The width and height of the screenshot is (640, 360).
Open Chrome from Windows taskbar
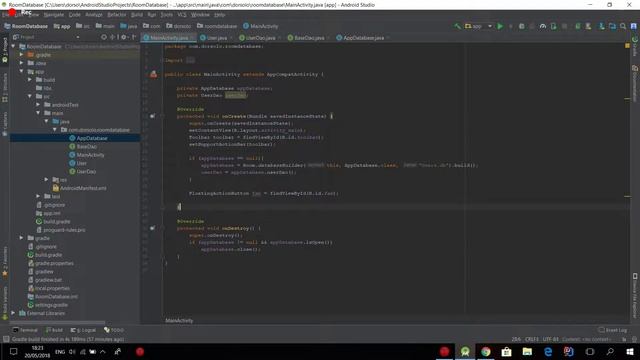click(486, 351)
